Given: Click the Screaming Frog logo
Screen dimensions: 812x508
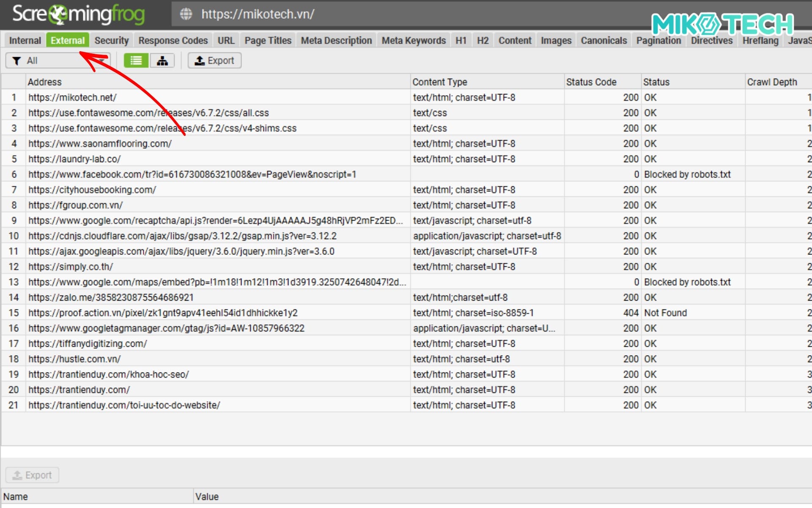Looking at the screenshot, I should click(79, 14).
